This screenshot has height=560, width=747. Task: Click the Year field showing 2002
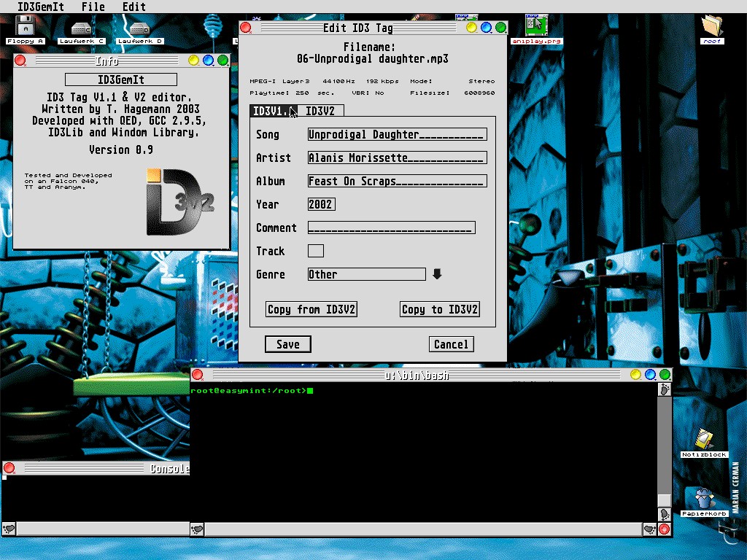(x=322, y=204)
